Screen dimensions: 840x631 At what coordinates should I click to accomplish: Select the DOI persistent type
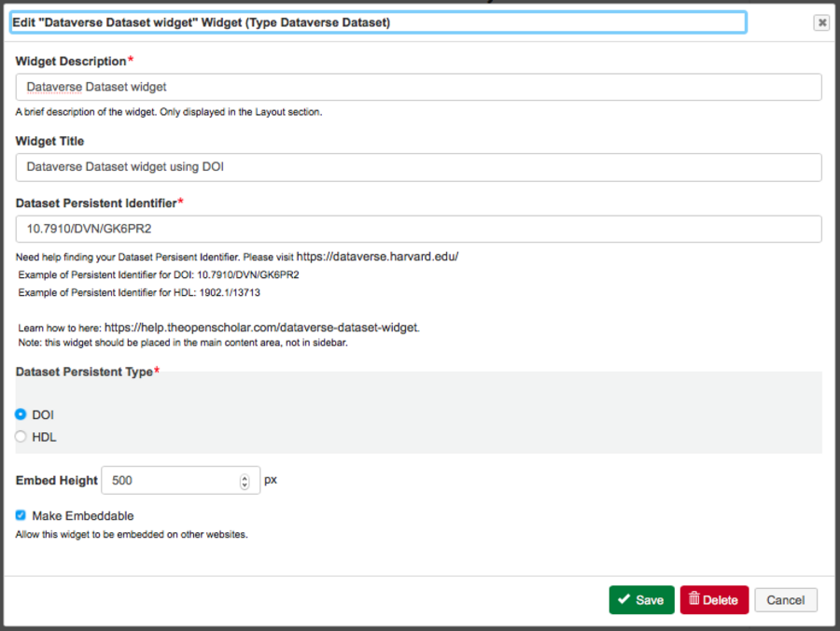click(21, 414)
